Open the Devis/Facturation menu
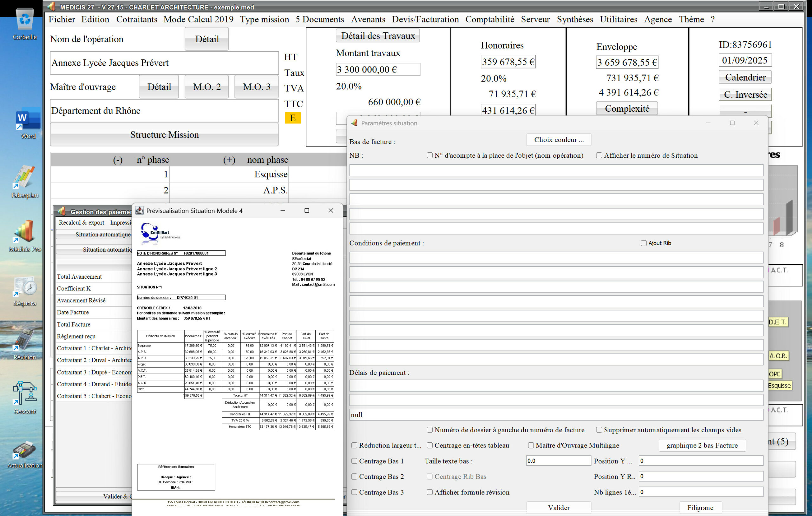This screenshot has height=516, width=812. point(425,19)
